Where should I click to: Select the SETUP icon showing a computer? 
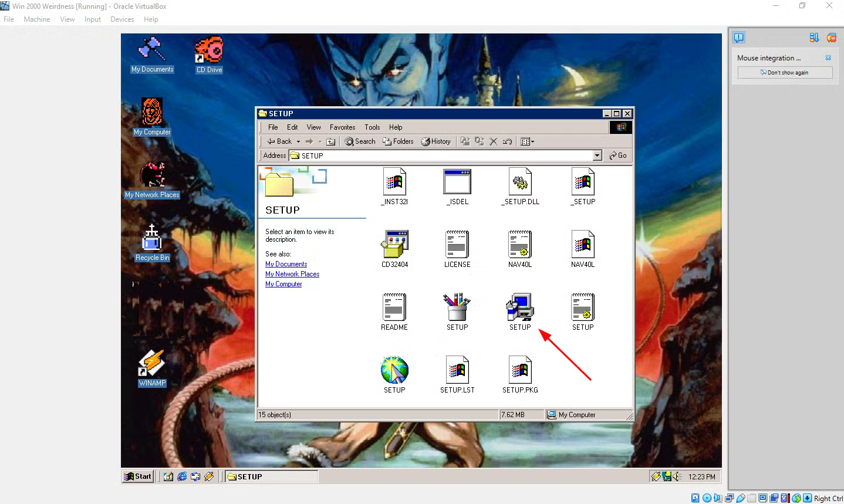tap(520, 307)
